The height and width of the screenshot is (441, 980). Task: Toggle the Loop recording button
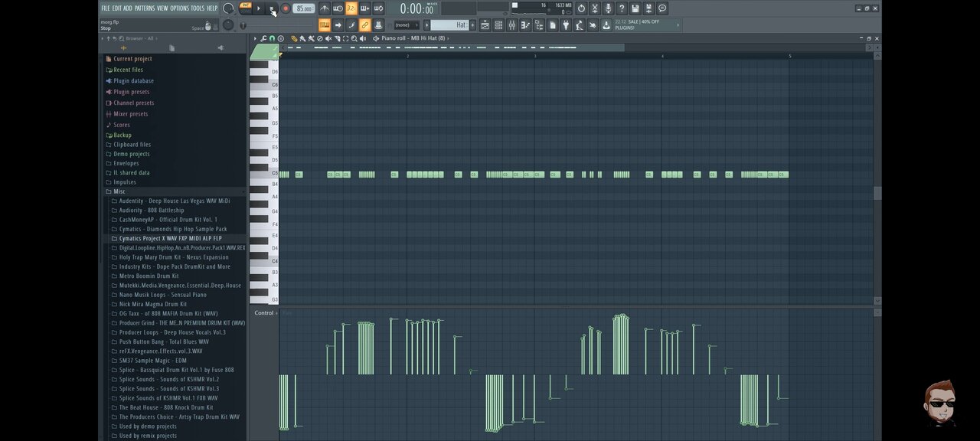[x=378, y=8]
